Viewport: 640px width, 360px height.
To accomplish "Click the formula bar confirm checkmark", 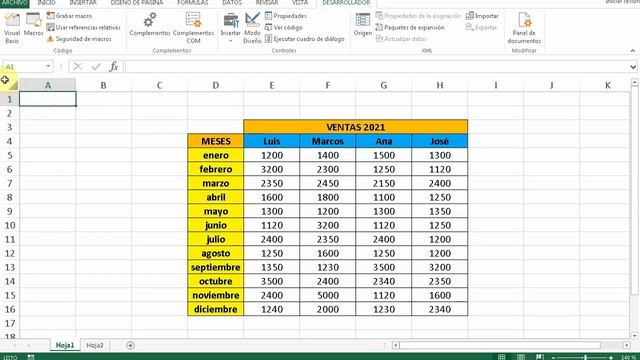I will tap(96, 67).
